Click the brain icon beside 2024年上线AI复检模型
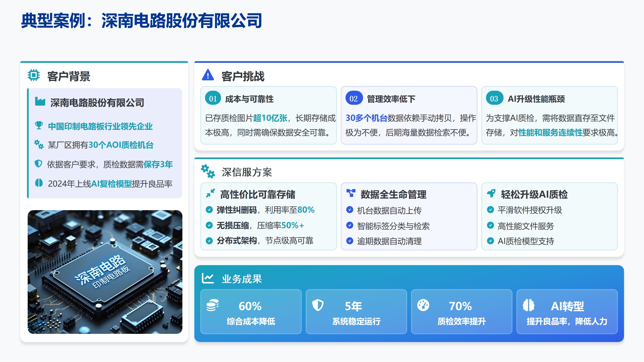The width and height of the screenshot is (644, 362). point(39,183)
